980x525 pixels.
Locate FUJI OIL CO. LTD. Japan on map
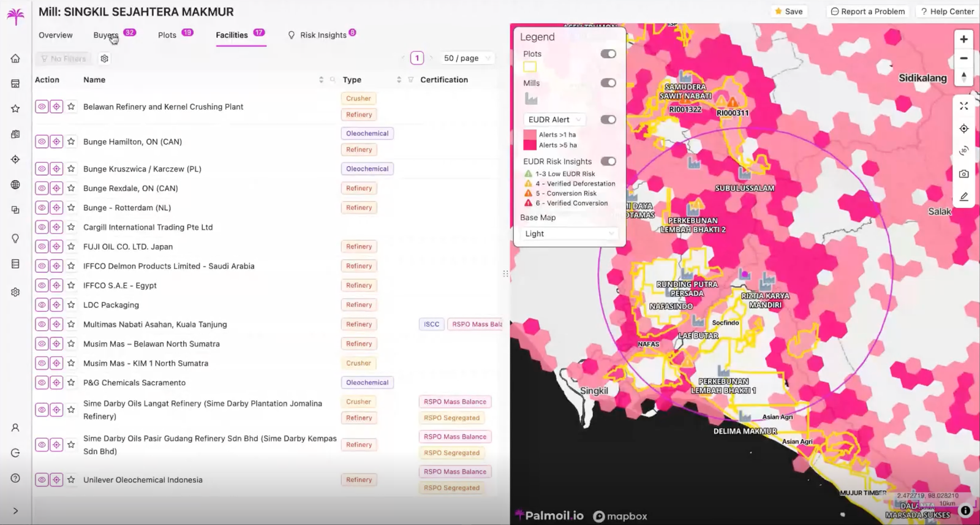56,246
